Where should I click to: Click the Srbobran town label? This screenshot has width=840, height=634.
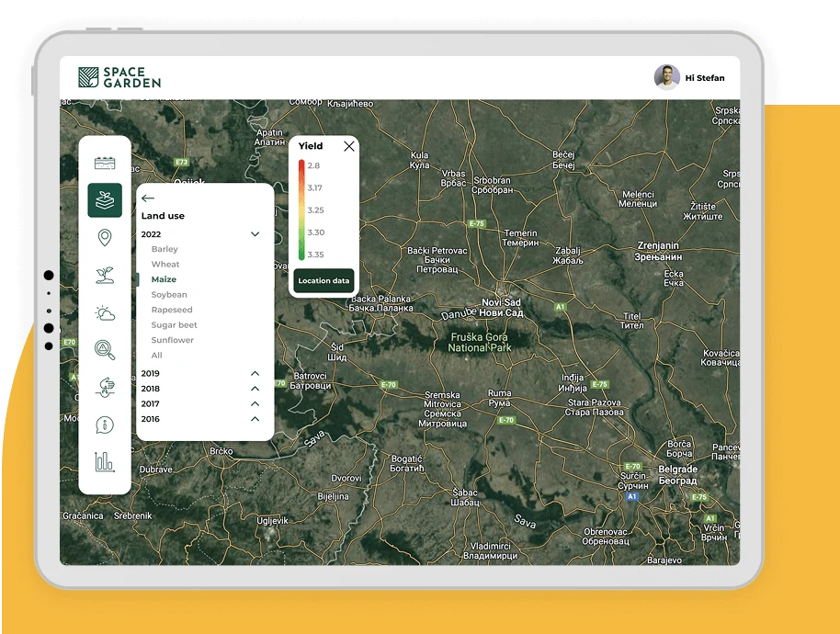click(493, 185)
